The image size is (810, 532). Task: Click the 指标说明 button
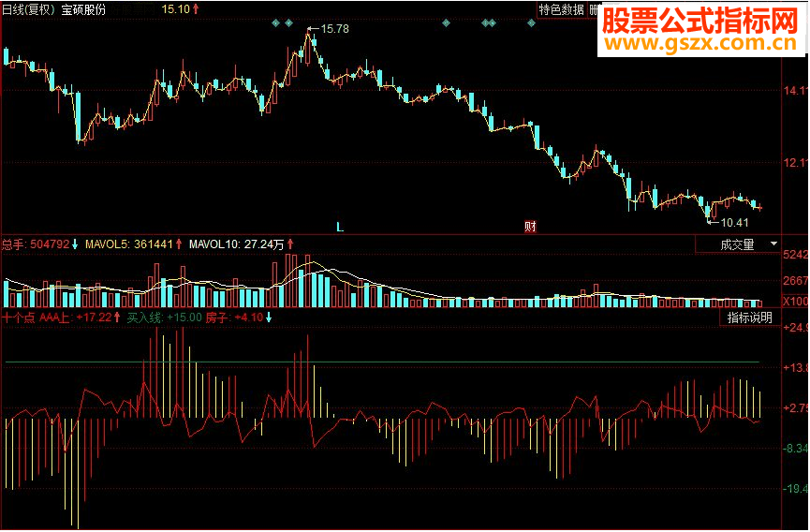749,318
